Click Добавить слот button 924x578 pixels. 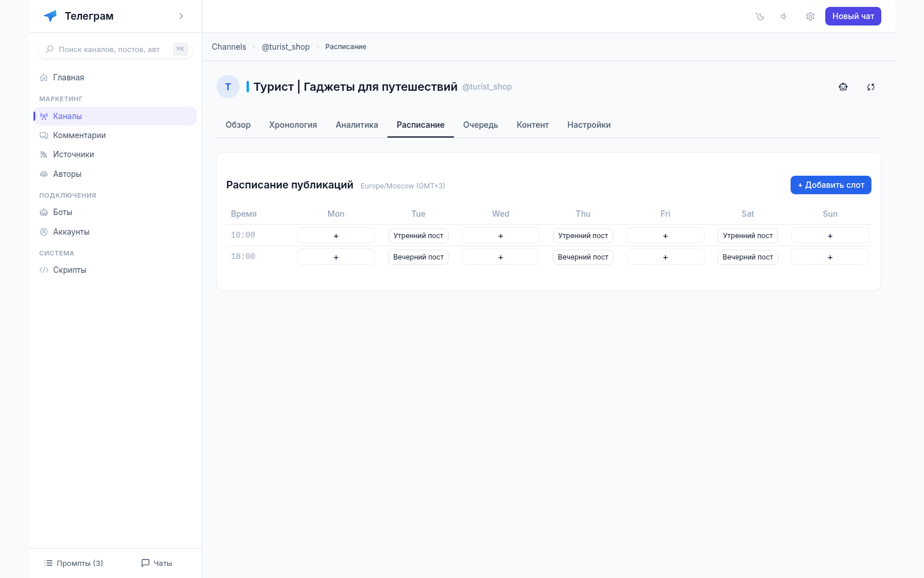[x=830, y=185]
